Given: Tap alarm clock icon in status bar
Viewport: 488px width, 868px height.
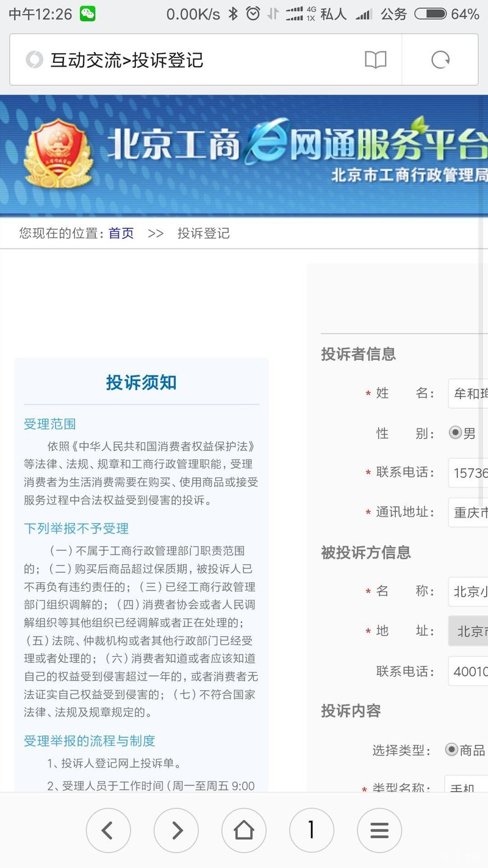Looking at the screenshot, I should pyautogui.click(x=253, y=13).
